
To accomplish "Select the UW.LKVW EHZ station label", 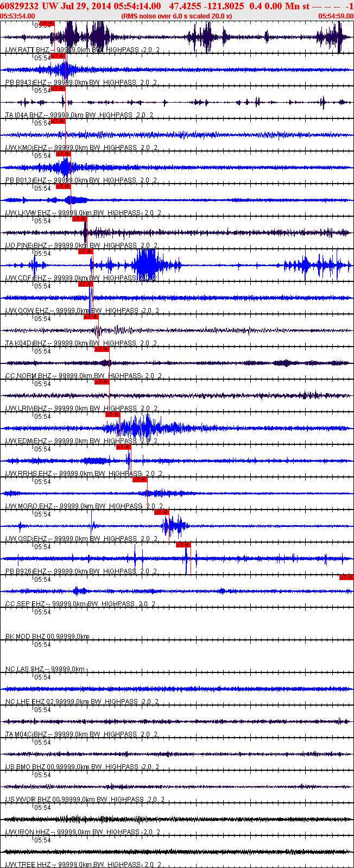I will click(x=84, y=213).
